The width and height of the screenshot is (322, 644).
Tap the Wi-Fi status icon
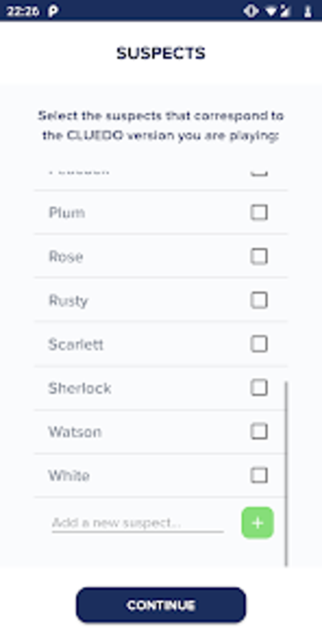pyautogui.click(x=271, y=11)
